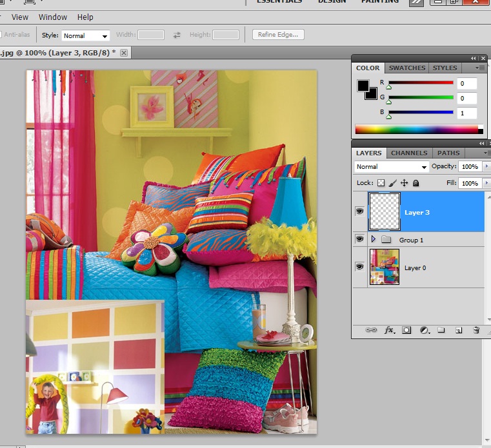Open the Style dropdown in options bar
The width and height of the screenshot is (491, 448).
coord(85,36)
